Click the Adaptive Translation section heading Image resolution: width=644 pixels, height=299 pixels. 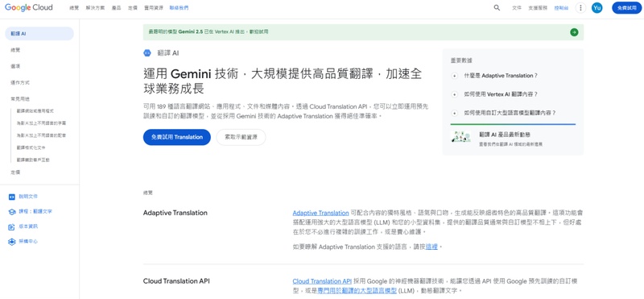[175, 213]
